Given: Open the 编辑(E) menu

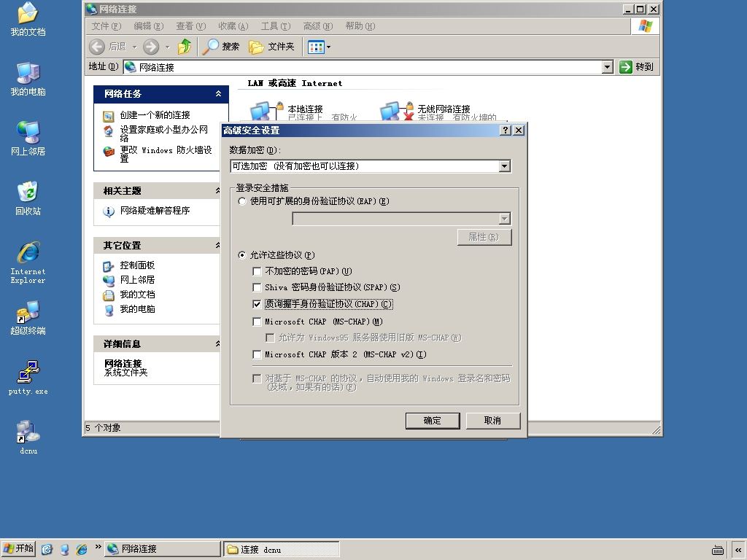Looking at the screenshot, I should pyautogui.click(x=149, y=26).
